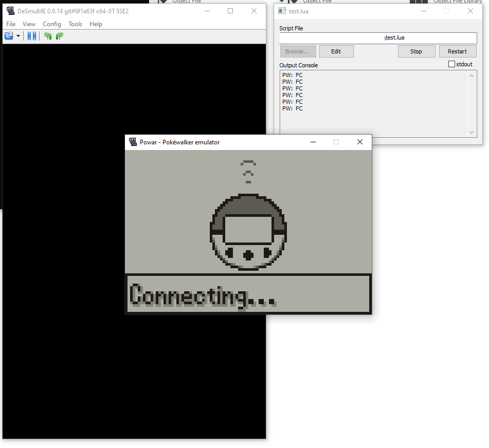Click the Output Console label
Viewport: 489px width, 448px height.
(x=298, y=65)
